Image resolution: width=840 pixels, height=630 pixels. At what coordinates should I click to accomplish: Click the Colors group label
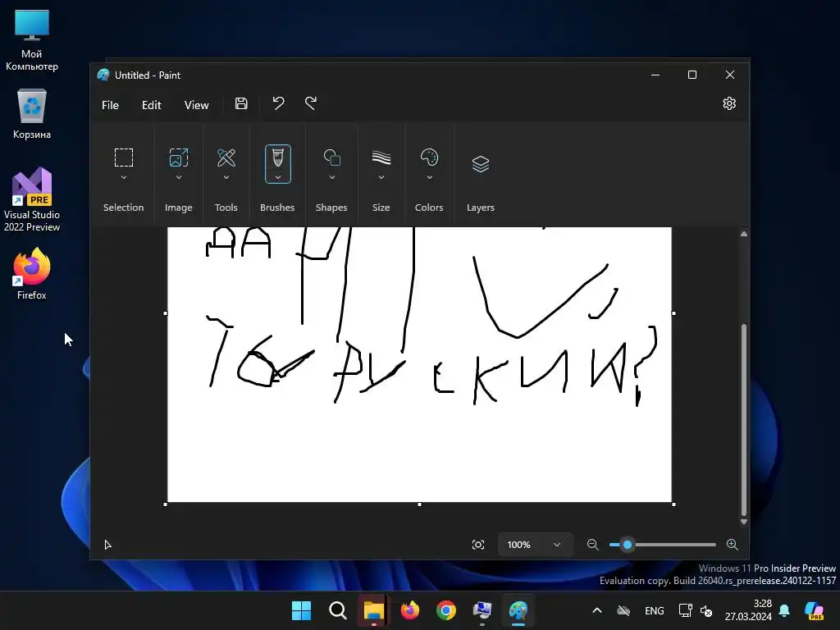[429, 208]
